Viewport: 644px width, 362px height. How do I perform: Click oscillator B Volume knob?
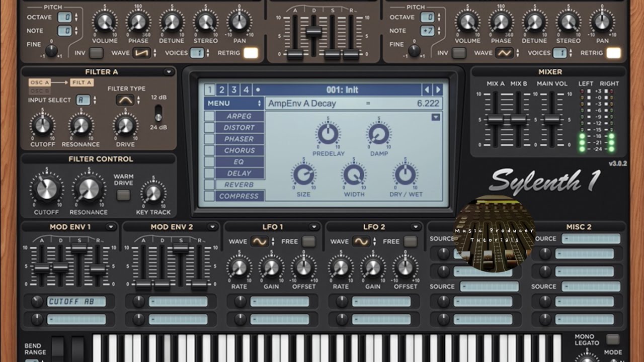pyautogui.click(x=467, y=22)
